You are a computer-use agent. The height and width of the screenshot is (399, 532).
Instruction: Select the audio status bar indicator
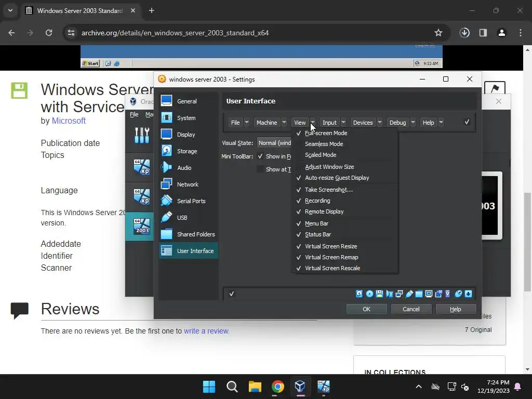click(x=390, y=294)
